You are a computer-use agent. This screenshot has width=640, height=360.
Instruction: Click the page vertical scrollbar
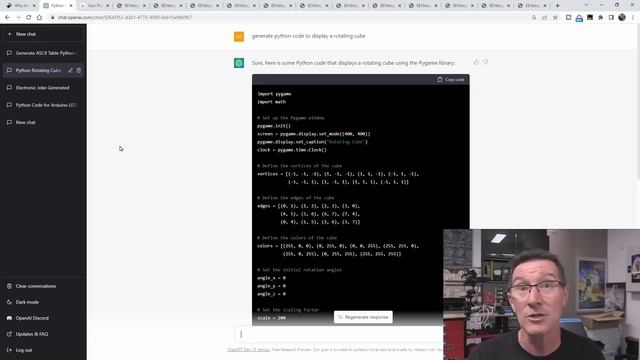638,102
